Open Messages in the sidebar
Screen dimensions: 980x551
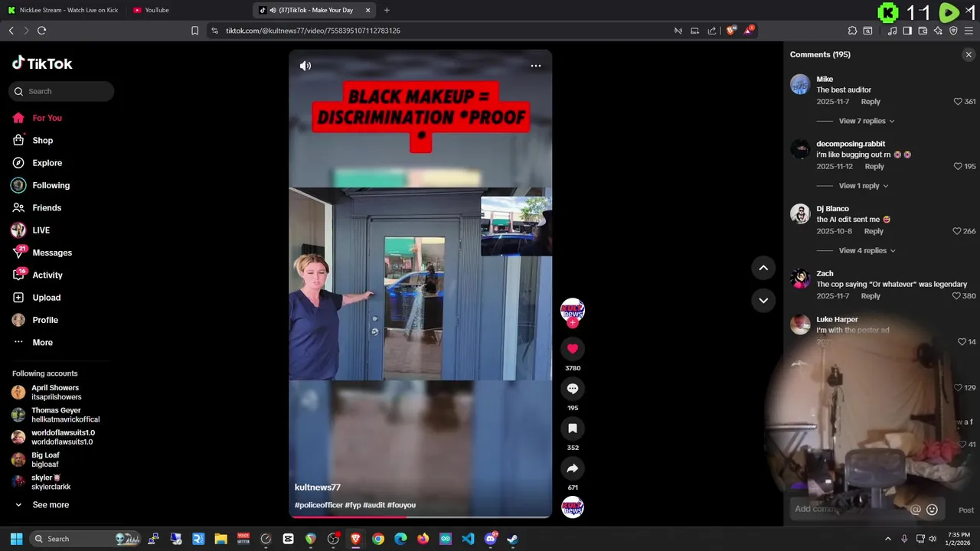[x=52, y=253]
